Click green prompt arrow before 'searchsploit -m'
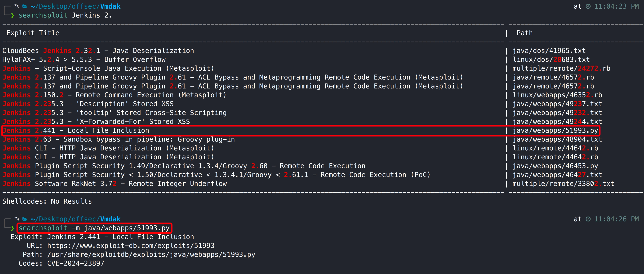This screenshot has height=274, width=644. click(x=12, y=228)
